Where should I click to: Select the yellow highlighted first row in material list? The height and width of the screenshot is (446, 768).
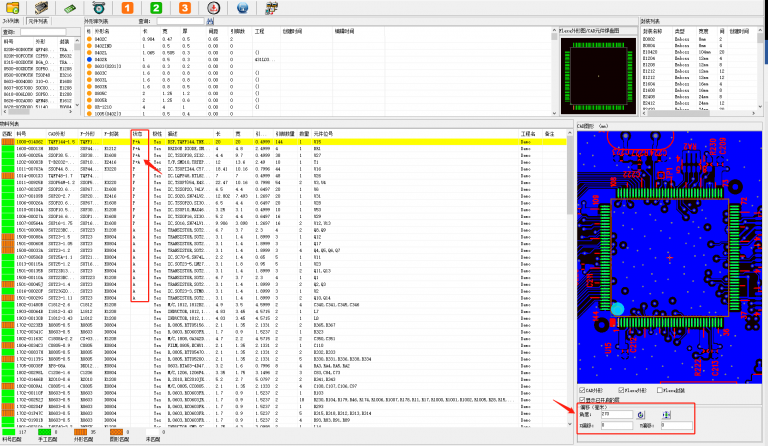tap(284, 141)
